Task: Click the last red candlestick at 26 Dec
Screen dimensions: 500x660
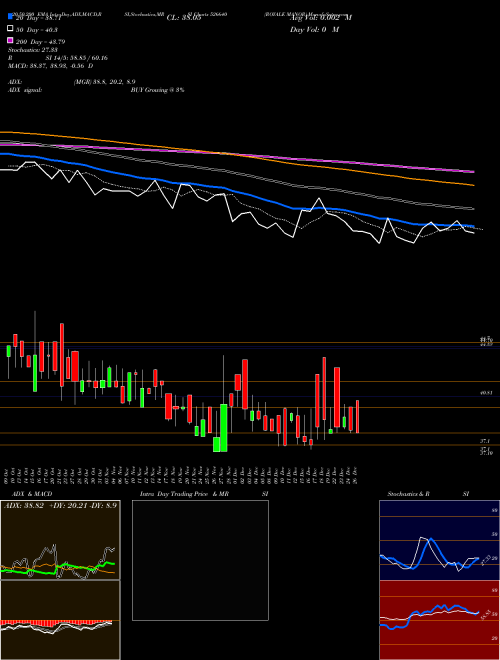Action: (357, 417)
